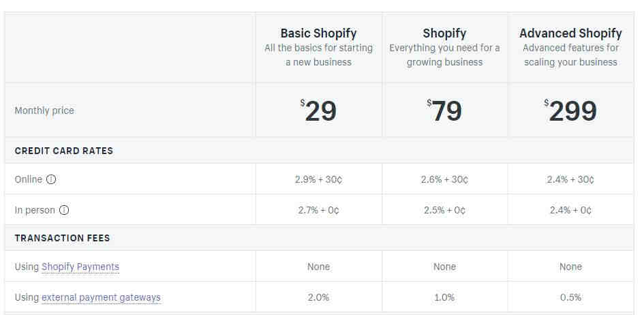Click Basic Shopify in-person rate 2.7% + 0¢
The width and height of the screenshot is (644, 315).
click(x=318, y=210)
